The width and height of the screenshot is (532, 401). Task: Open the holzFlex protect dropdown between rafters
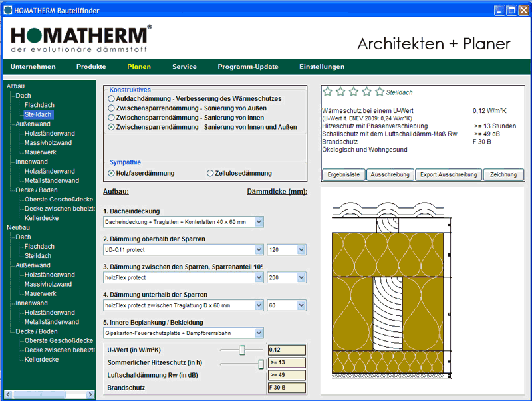[259, 278]
